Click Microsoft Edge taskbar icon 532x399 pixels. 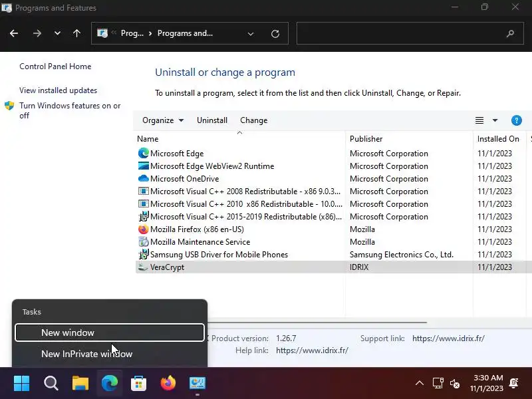click(110, 384)
